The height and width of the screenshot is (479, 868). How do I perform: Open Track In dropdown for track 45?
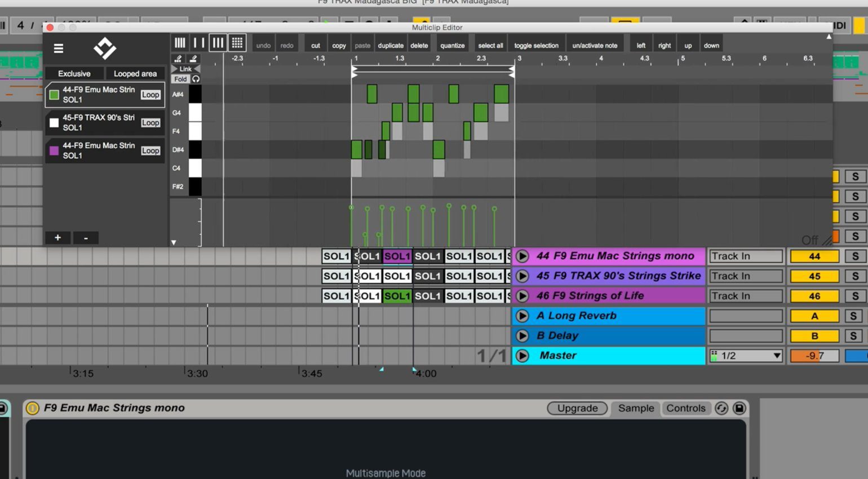coord(746,276)
